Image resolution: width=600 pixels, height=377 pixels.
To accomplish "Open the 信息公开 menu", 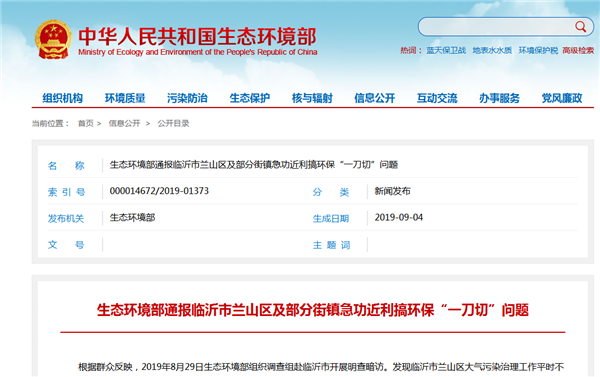I will [x=375, y=98].
